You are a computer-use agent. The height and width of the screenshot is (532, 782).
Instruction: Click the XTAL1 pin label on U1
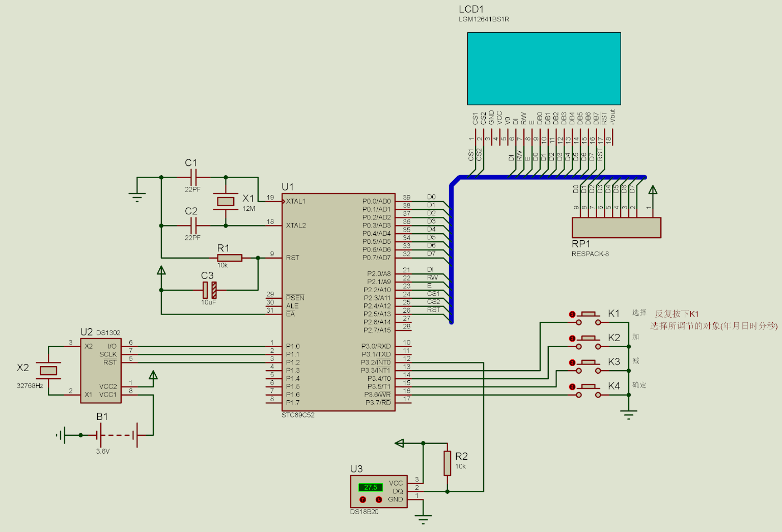click(x=296, y=202)
